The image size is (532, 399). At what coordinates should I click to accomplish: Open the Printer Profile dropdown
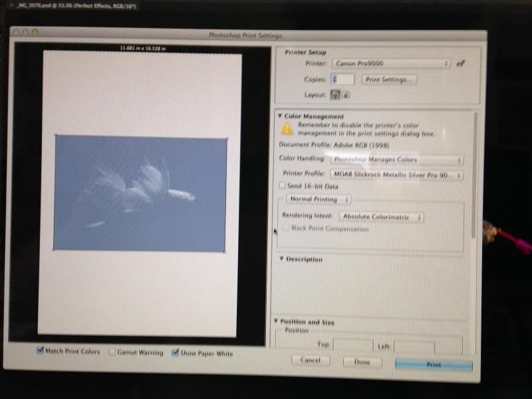[396, 175]
